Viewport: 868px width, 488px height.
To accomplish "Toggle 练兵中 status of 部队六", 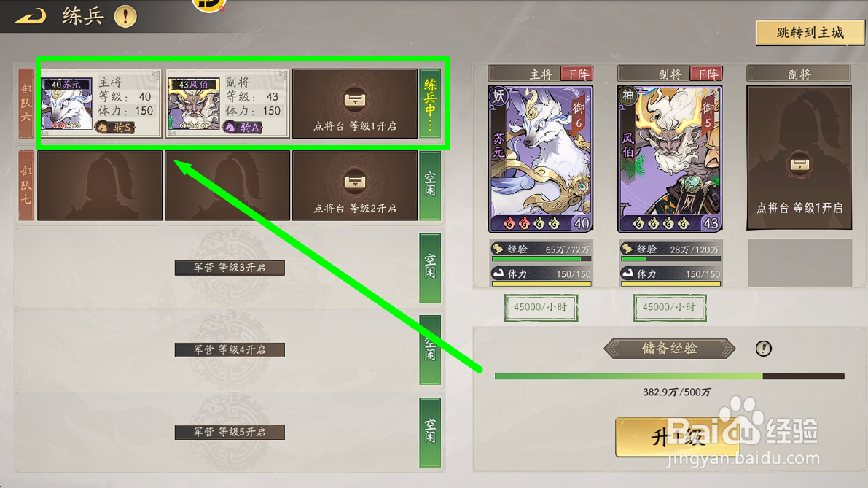I will pyautogui.click(x=430, y=104).
